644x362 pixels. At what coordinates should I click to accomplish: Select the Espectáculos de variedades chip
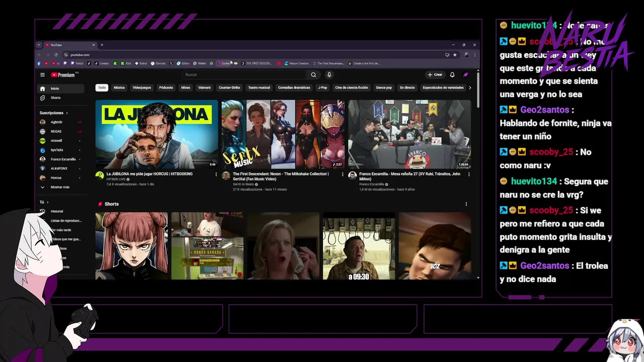pos(443,87)
